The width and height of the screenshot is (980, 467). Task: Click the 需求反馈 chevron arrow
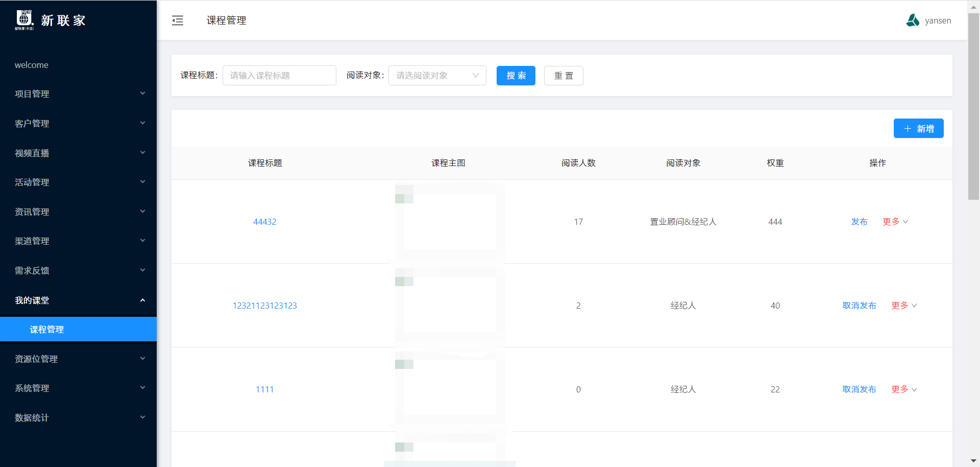click(143, 270)
